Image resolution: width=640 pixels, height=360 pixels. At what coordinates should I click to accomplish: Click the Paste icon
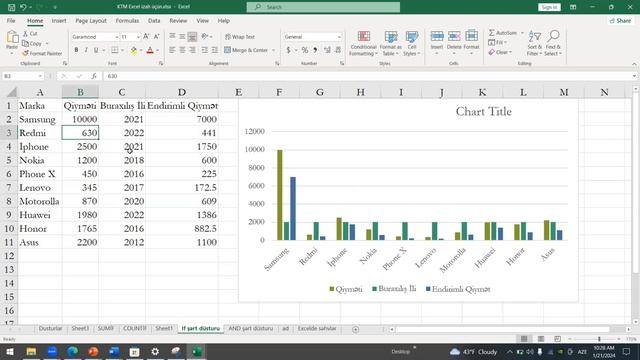pos(12,38)
